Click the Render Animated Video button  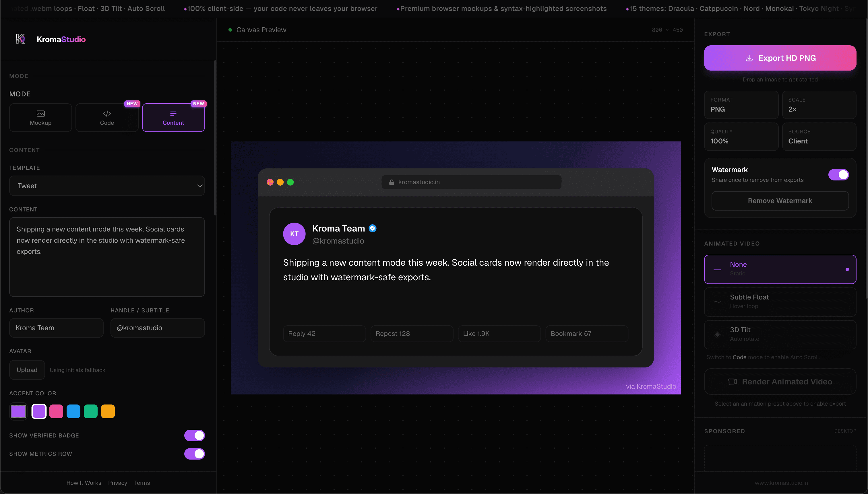(x=780, y=382)
